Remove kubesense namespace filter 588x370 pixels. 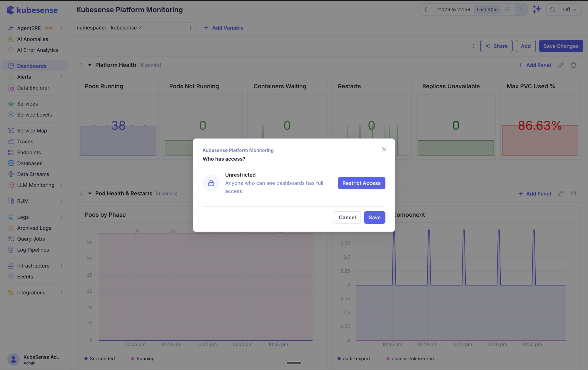pyautogui.click(x=141, y=28)
